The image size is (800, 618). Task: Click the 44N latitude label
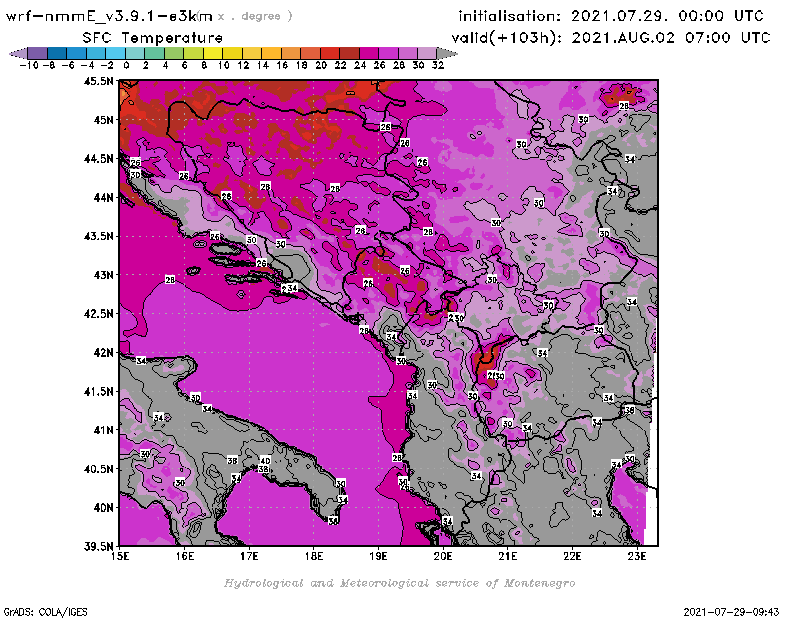click(104, 197)
